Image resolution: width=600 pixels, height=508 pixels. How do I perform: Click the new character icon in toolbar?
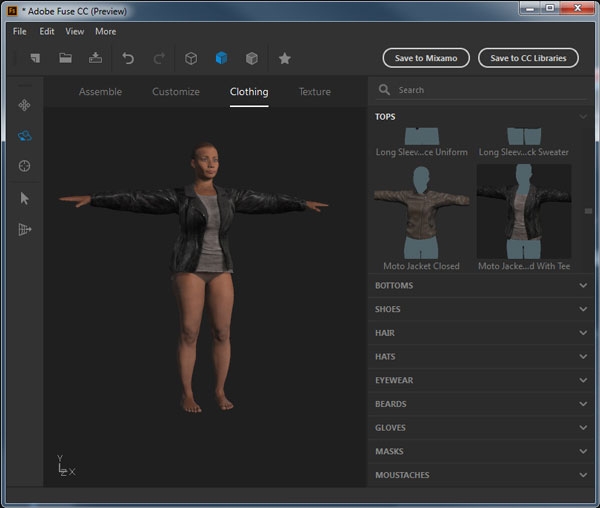point(35,58)
